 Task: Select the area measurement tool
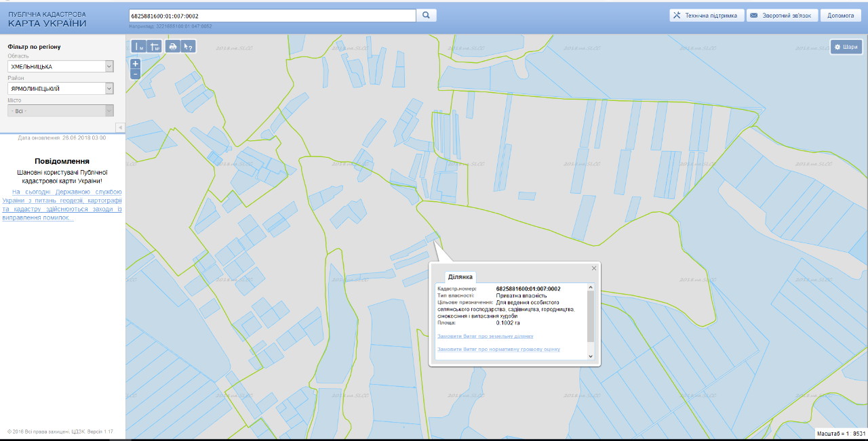pyautogui.click(x=155, y=47)
